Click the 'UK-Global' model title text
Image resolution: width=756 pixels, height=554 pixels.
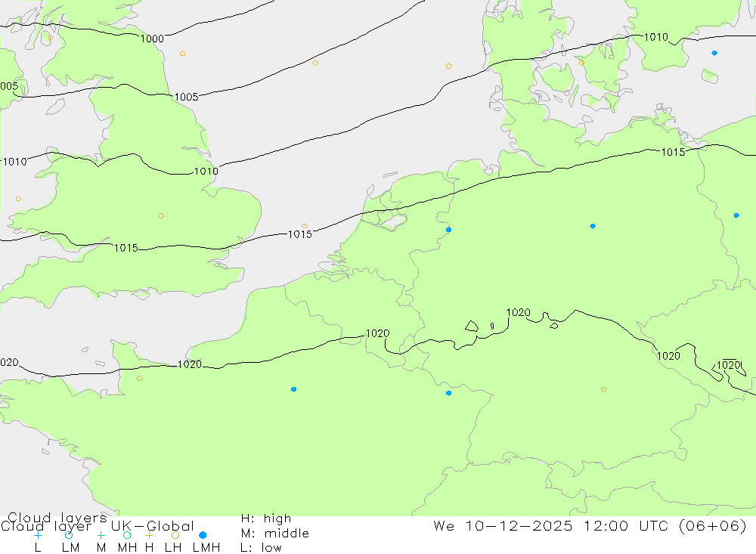pyautogui.click(x=153, y=526)
